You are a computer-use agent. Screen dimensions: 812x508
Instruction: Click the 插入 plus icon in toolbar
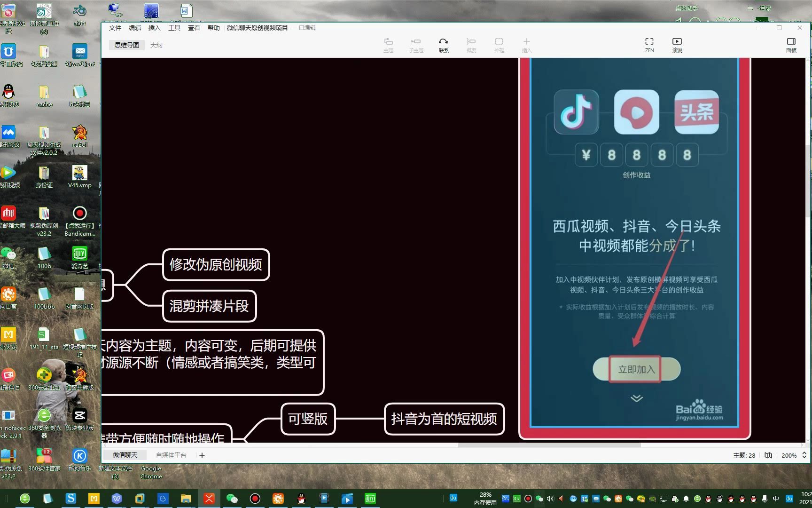[527, 45]
